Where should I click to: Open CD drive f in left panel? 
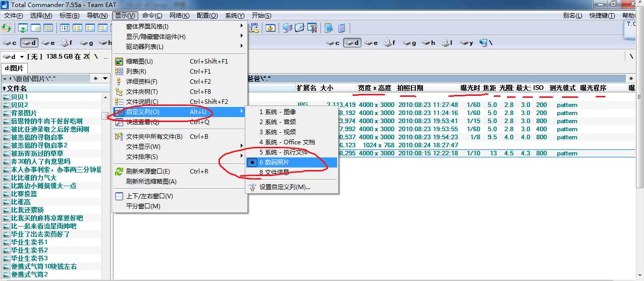coord(67,43)
